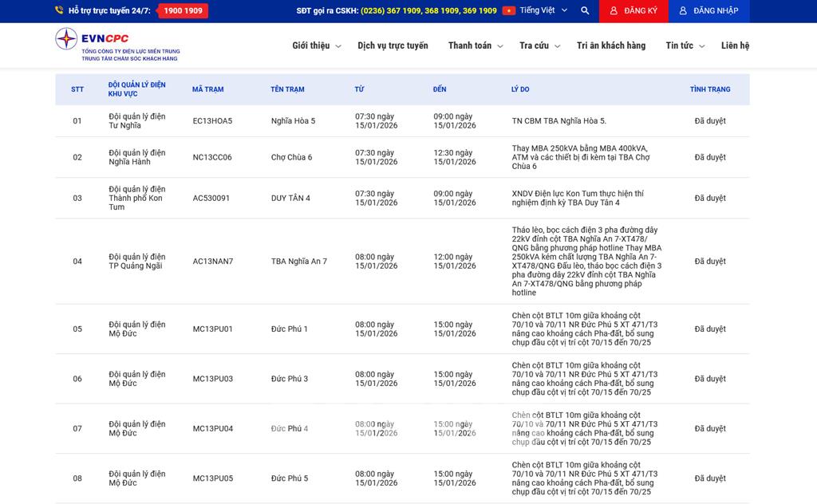Open Tri ân khách hàng page
Image resolution: width=817 pixels, height=504 pixels.
click(x=611, y=46)
